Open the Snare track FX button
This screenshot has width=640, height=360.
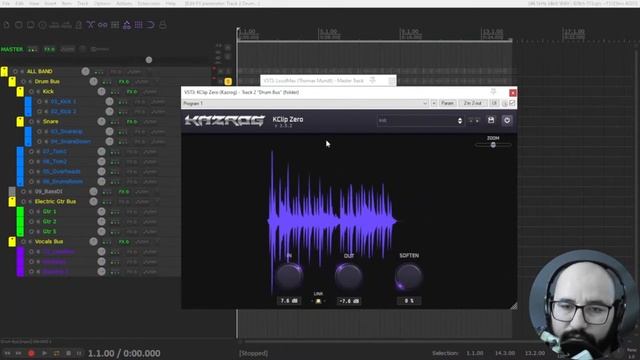click(132, 122)
